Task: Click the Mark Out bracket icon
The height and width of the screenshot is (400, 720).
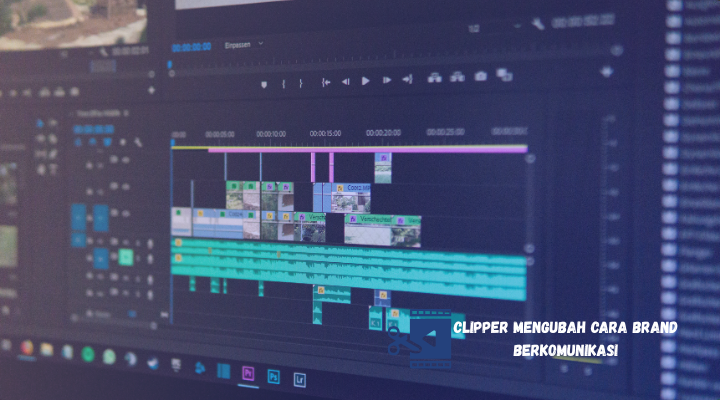Action: click(x=301, y=83)
